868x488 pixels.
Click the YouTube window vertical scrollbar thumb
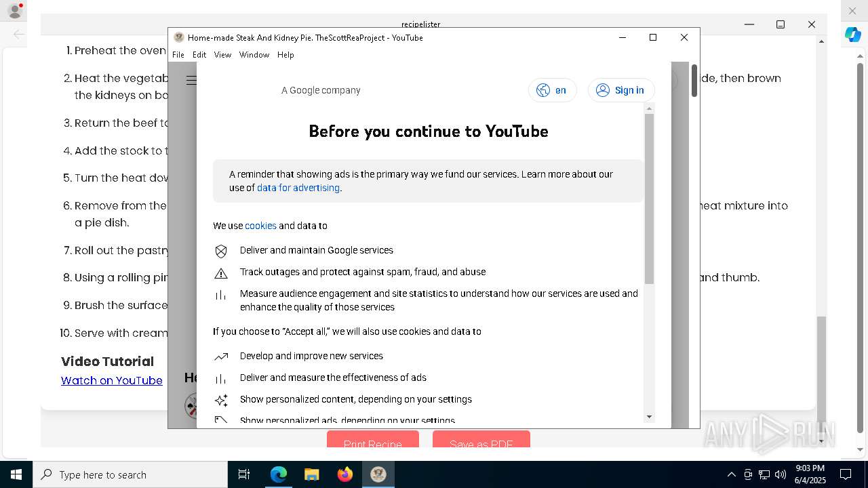tap(694, 80)
